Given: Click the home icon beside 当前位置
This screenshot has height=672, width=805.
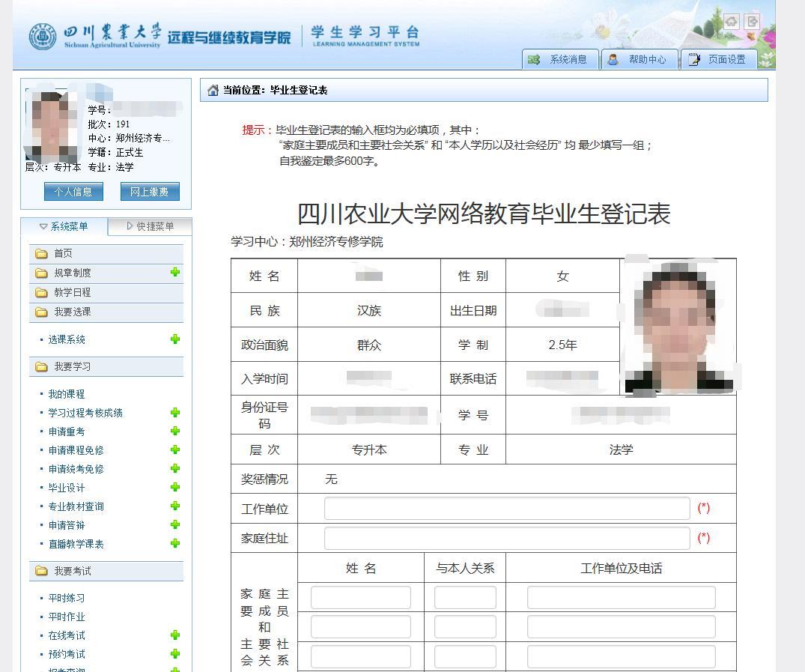Looking at the screenshot, I should click(x=213, y=91).
